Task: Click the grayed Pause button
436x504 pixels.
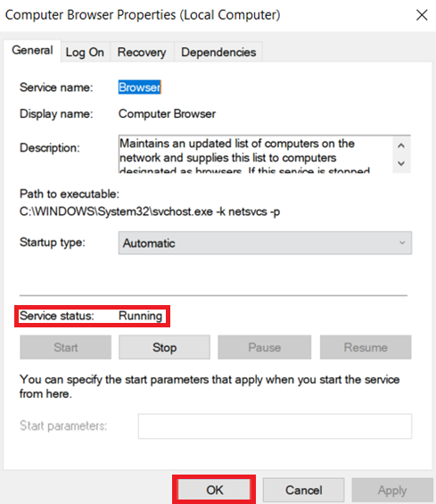Action: 265,347
